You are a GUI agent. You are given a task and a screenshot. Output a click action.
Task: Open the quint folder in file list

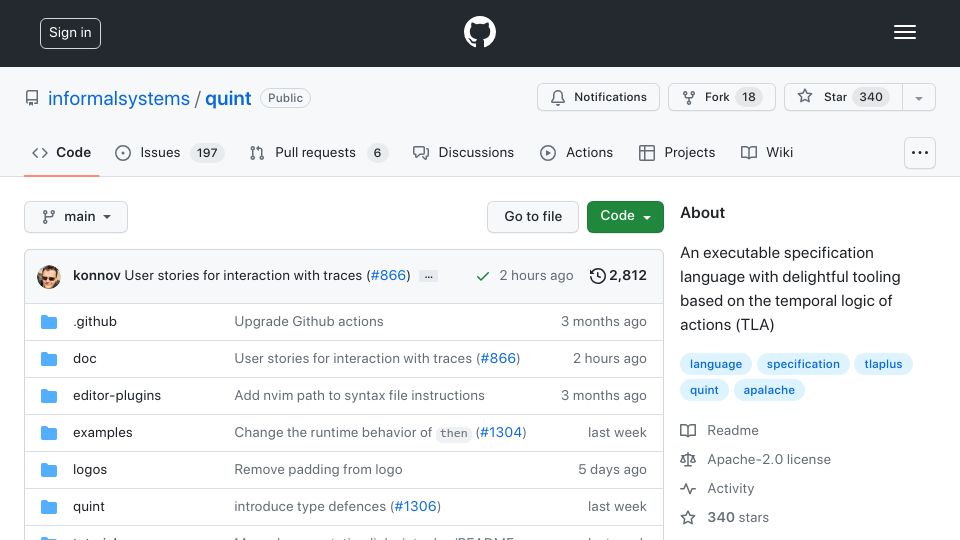click(89, 506)
